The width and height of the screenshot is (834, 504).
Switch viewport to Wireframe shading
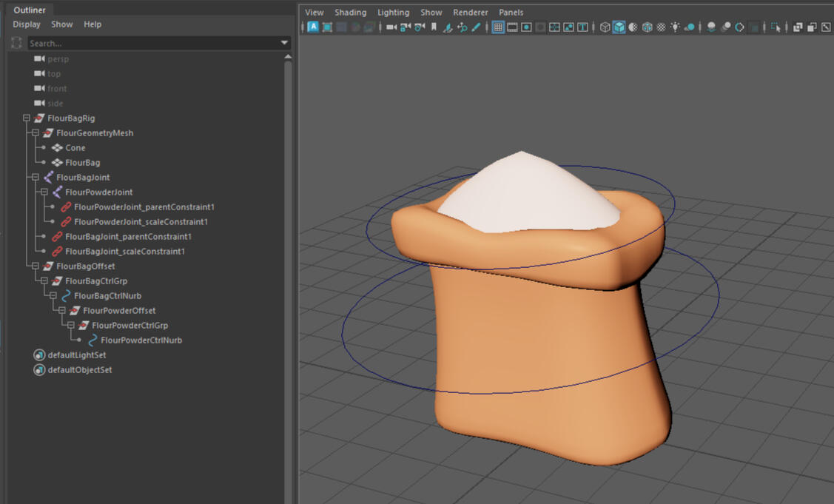pos(605,27)
